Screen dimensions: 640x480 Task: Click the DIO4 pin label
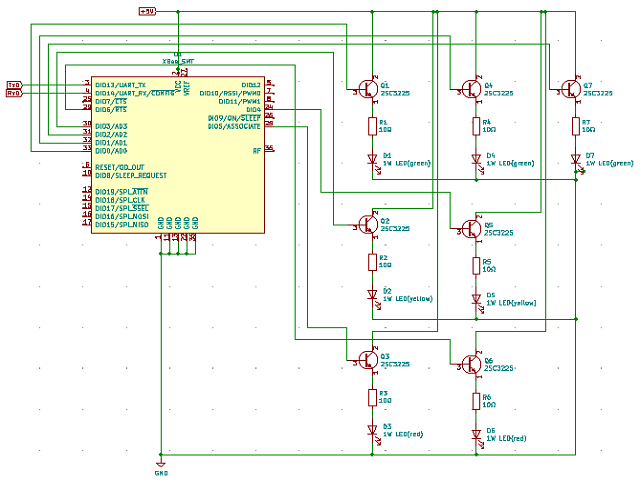click(253, 110)
